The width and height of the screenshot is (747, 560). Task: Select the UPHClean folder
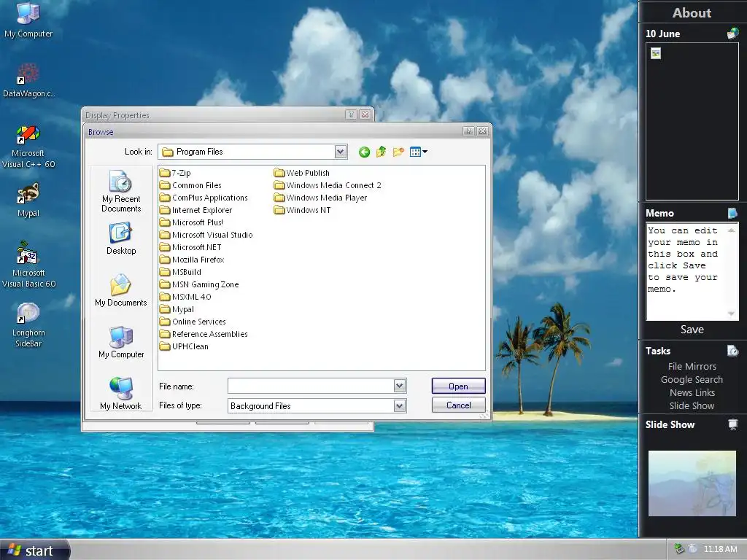click(x=184, y=346)
